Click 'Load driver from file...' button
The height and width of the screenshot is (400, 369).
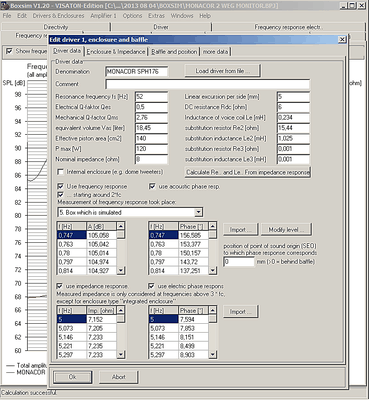[x=222, y=71]
